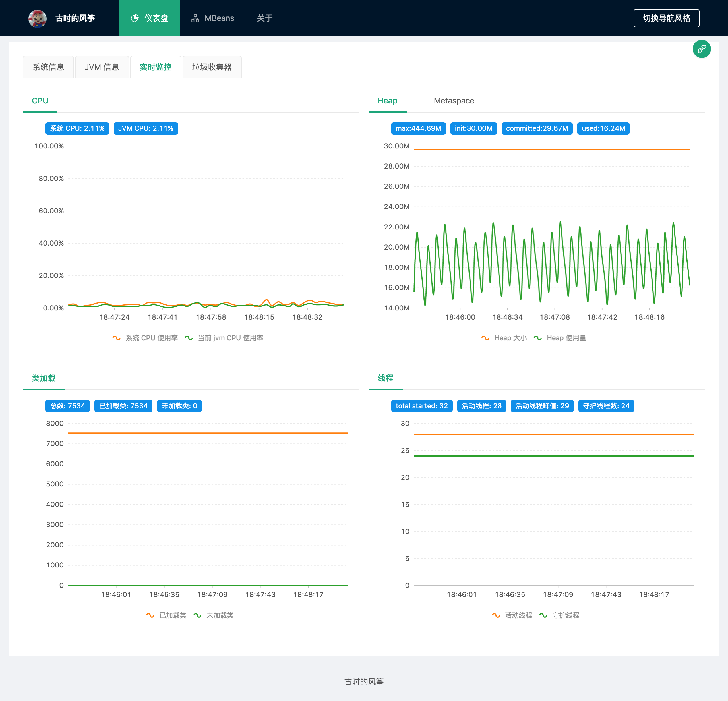The height and width of the screenshot is (701, 728).
Task: Click the 活动线程: 28 badge
Action: pos(481,406)
